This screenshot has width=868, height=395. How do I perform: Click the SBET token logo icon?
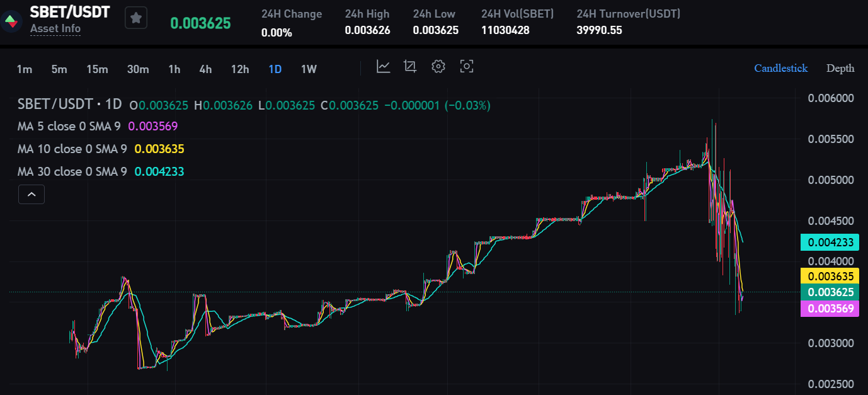tap(11, 20)
